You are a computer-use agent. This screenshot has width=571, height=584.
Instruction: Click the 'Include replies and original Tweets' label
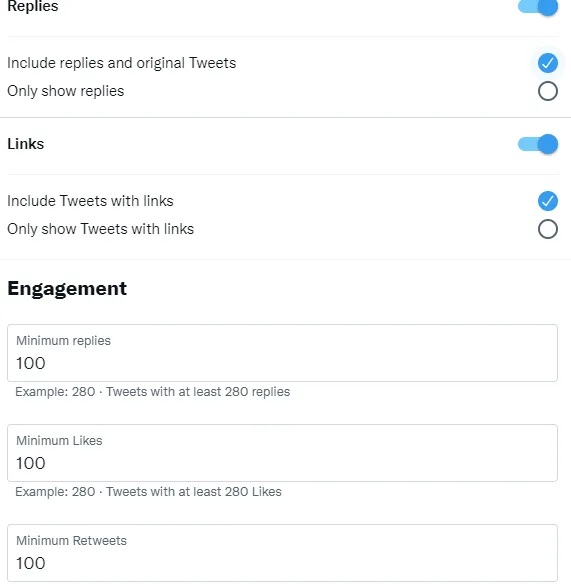(x=121, y=63)
